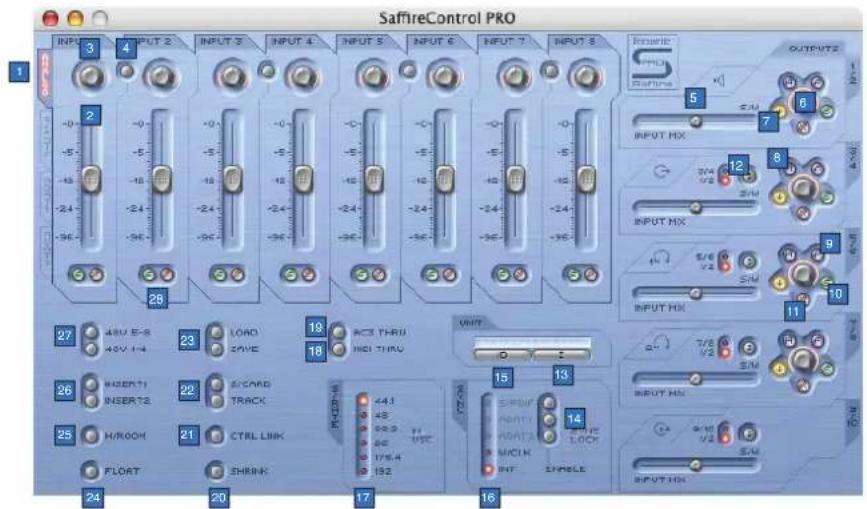Mute Input 3 channel
Screen dimensions: 867x509
tap(237, 274)
